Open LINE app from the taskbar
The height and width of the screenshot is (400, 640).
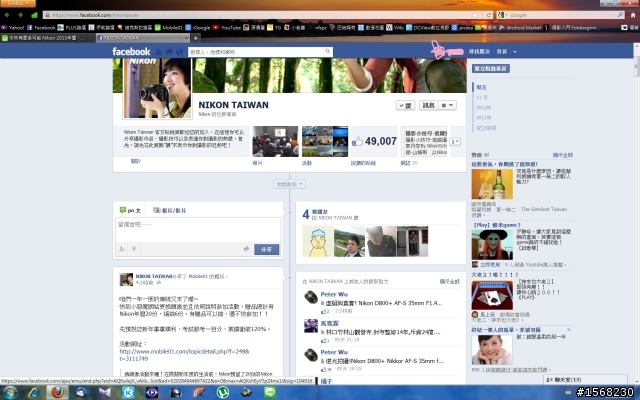pyautogui.click(x=270, y=393)
